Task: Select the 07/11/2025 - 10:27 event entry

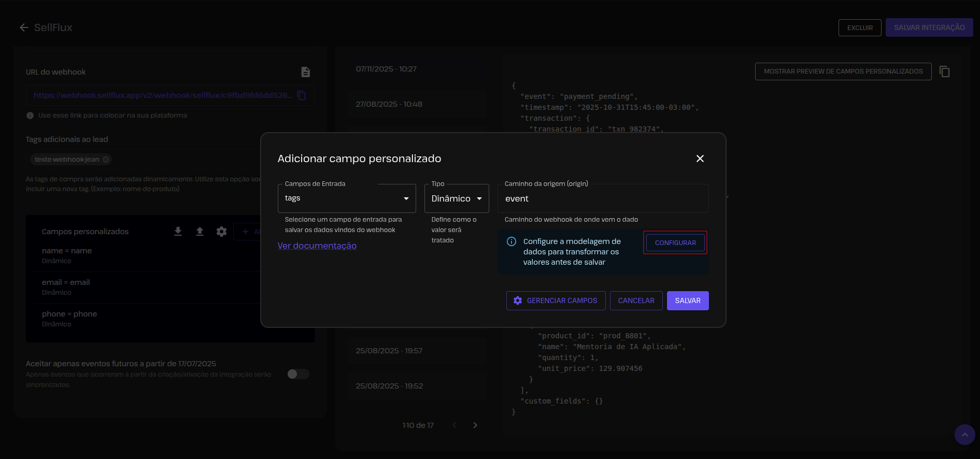Action: point(386,69)
